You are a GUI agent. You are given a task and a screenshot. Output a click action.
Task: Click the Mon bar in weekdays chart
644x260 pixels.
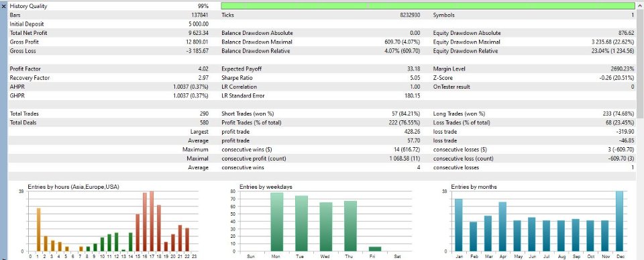tap(277, 222)
